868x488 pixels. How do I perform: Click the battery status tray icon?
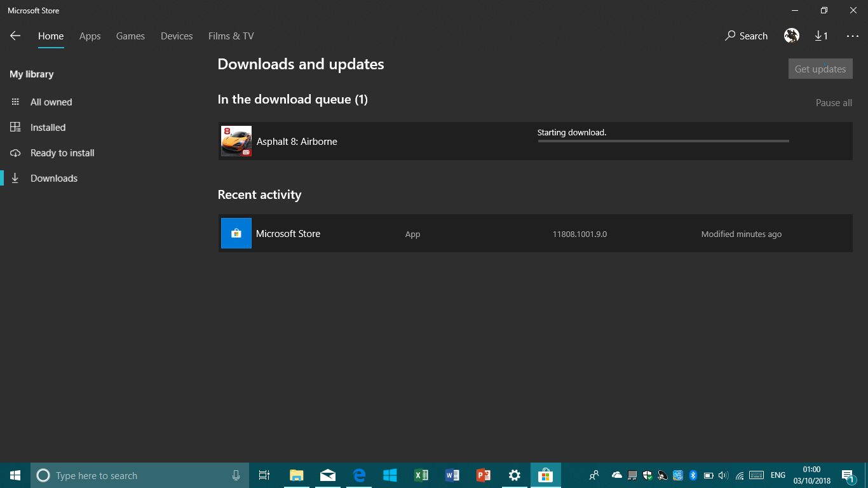(709, 475)
